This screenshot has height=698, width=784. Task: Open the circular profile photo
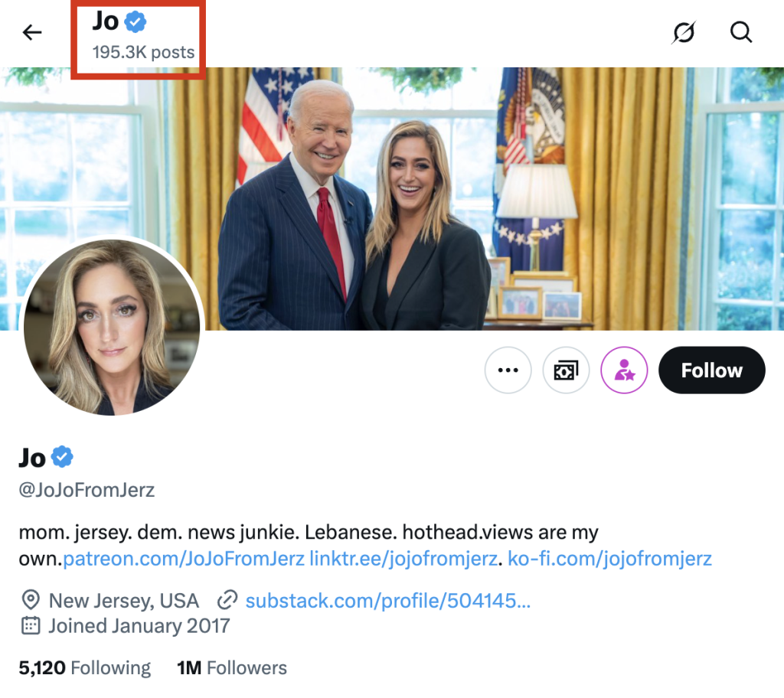pos(112,328)
